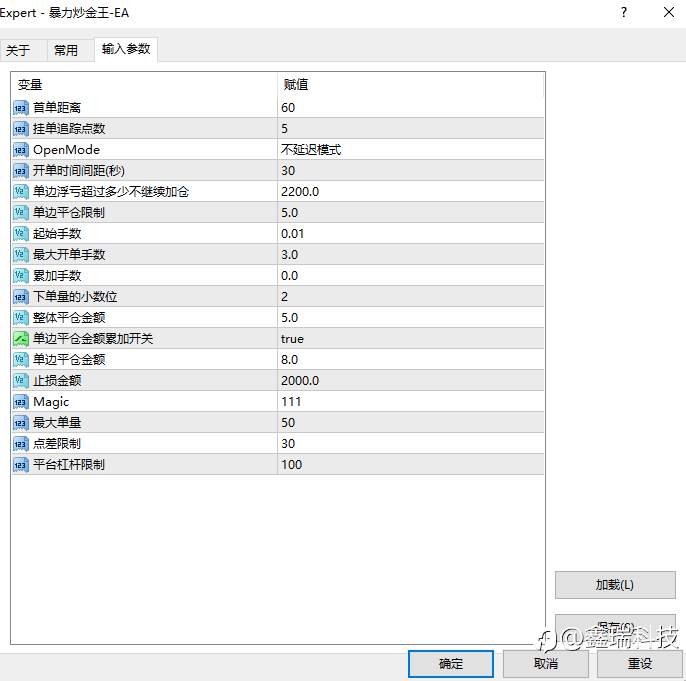Click the integer icon beside 首单距离

click(x=21, y=108)
